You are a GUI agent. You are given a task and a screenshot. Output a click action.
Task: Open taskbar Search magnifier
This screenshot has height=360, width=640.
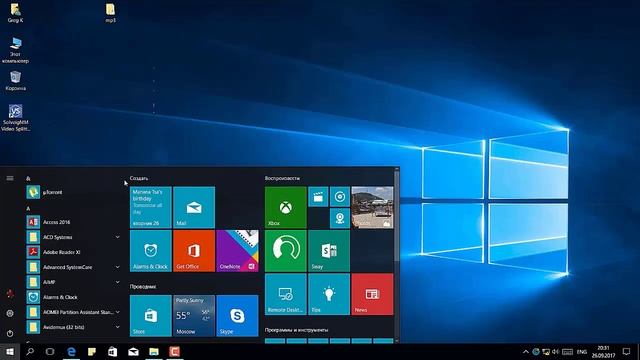30,351
